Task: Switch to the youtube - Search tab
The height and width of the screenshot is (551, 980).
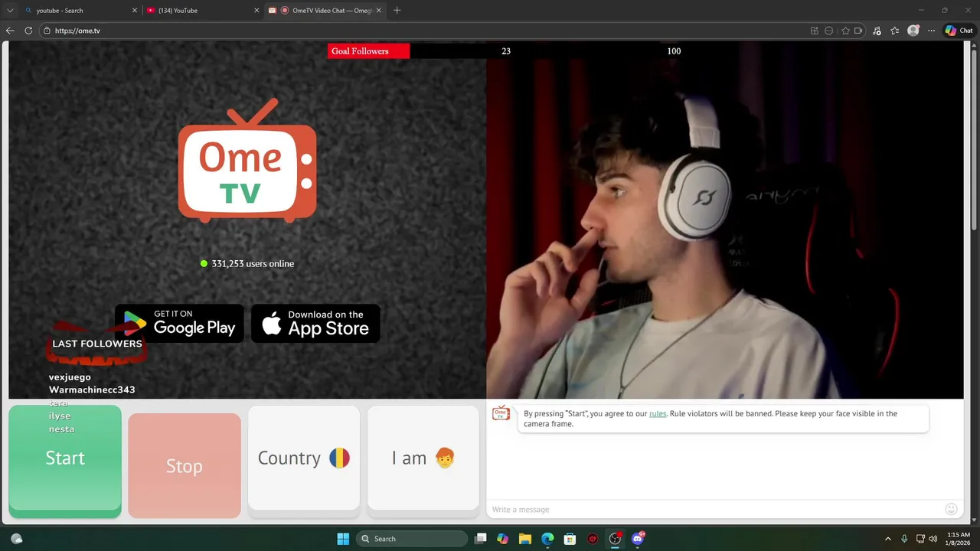Action: 80,11
